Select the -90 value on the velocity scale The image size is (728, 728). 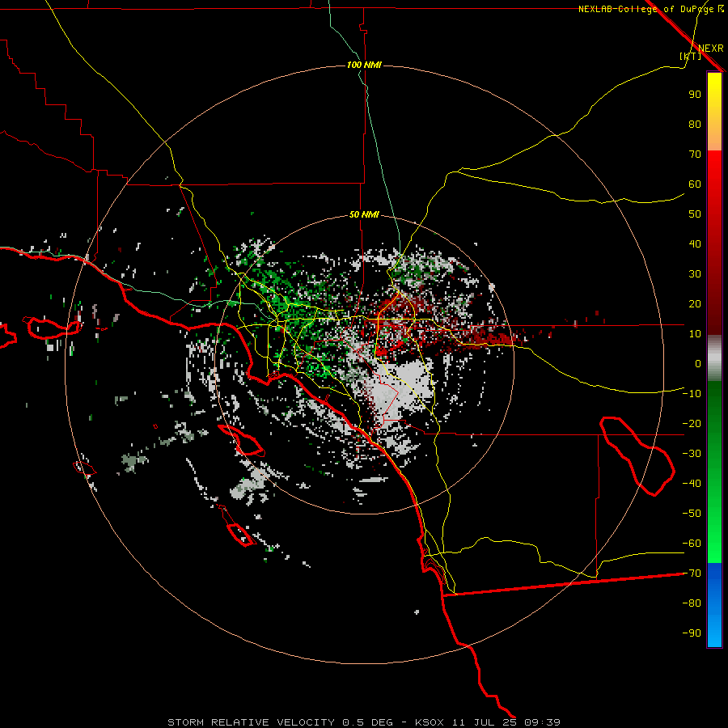point(692,633)
